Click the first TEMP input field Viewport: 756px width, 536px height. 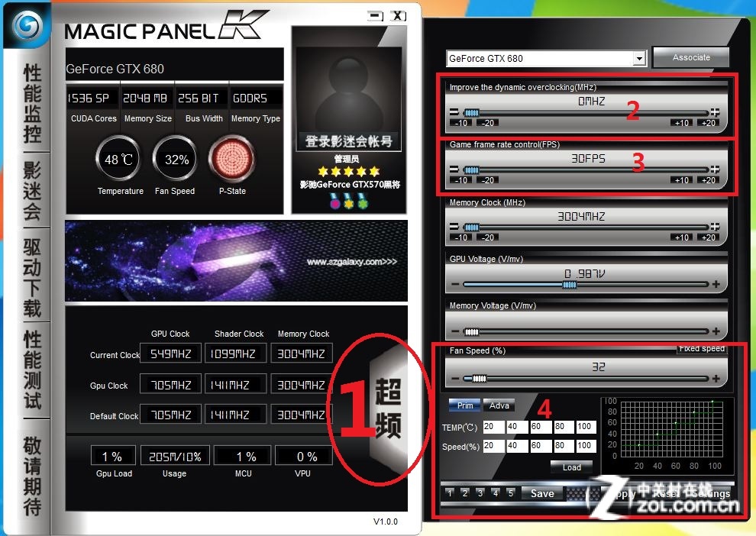[493, 427]
